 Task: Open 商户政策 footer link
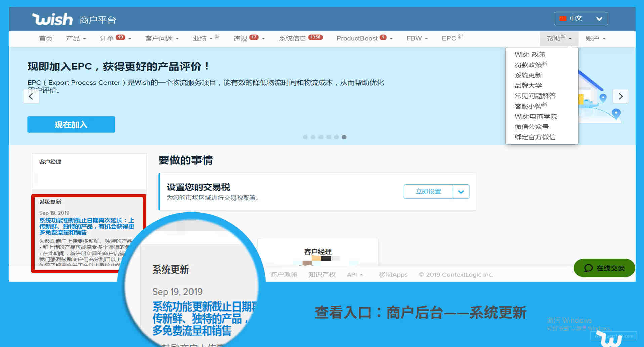[x=284, y=274]
